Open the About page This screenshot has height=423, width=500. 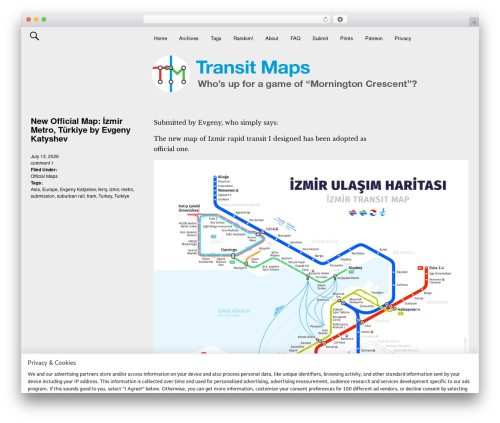click(272, 38)
